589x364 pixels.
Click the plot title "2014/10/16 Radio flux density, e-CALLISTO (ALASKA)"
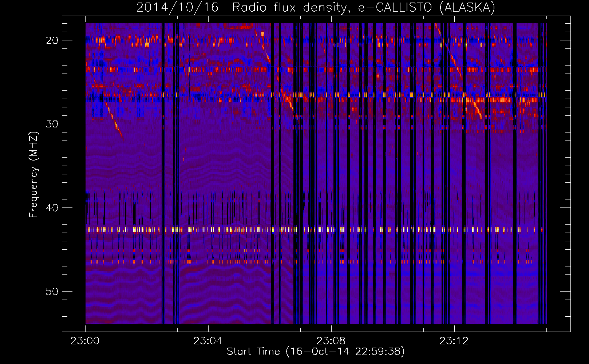pyautogui.click(x=316, y=8)
